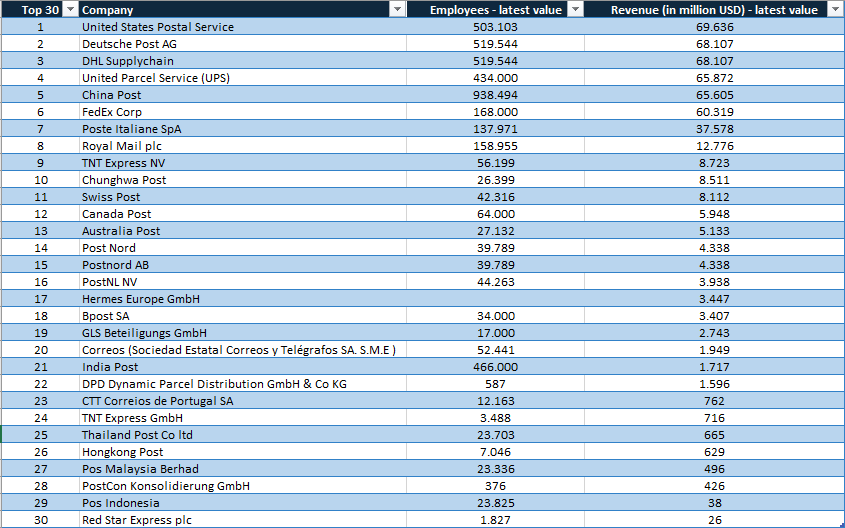Select employees value 168.000 for FedEx

495,112
